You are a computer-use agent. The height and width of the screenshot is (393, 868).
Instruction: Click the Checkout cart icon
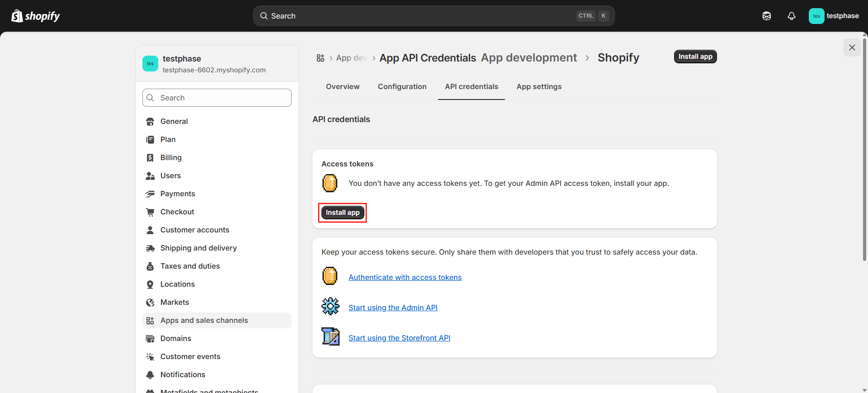tap(150, 212)
